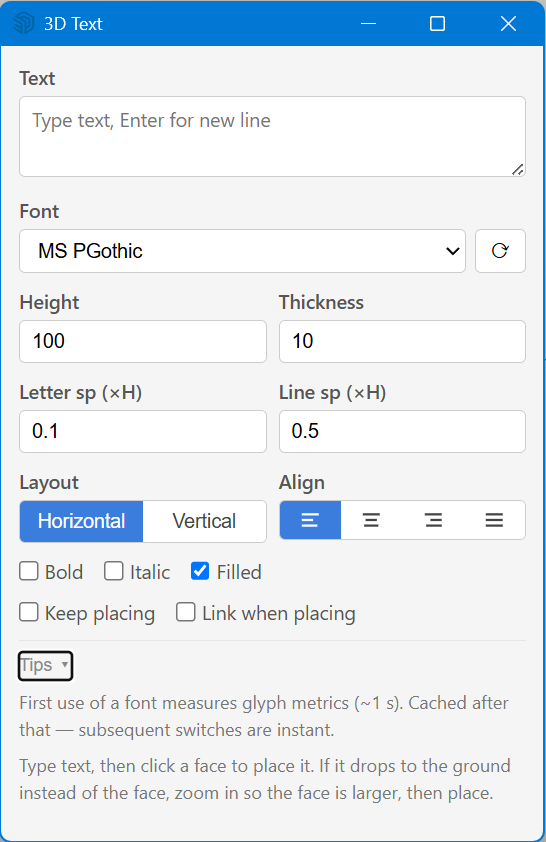Maximize the 3D Text window
Viewport: 546px width, 842px height.
click(438, 24)
